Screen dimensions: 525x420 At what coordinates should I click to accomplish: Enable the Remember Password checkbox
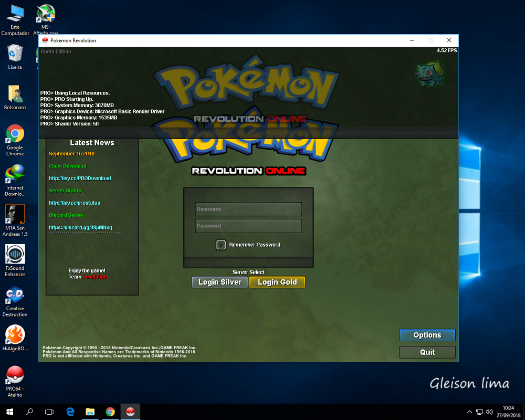[221, 245]
